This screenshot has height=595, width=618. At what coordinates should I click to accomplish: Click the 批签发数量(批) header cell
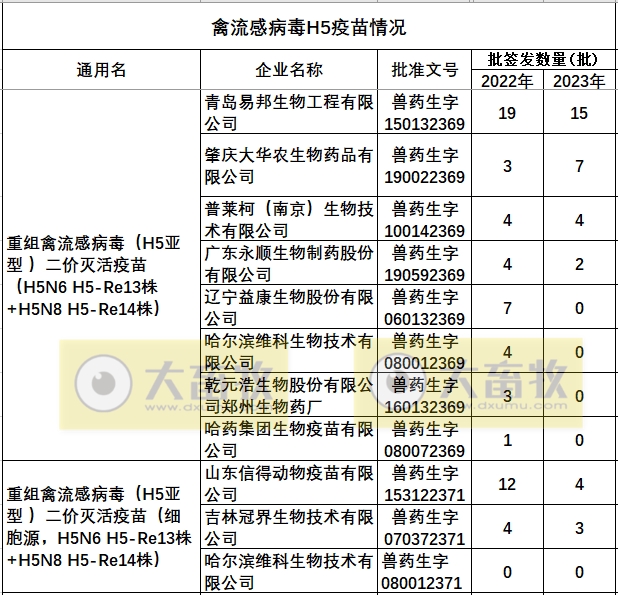coord(543,60)
